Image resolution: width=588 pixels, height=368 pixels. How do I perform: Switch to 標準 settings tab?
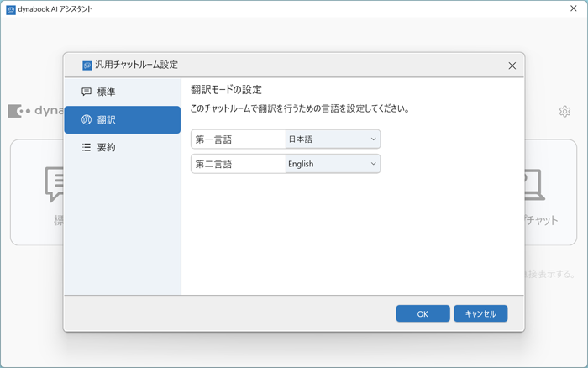pos(123,92)
